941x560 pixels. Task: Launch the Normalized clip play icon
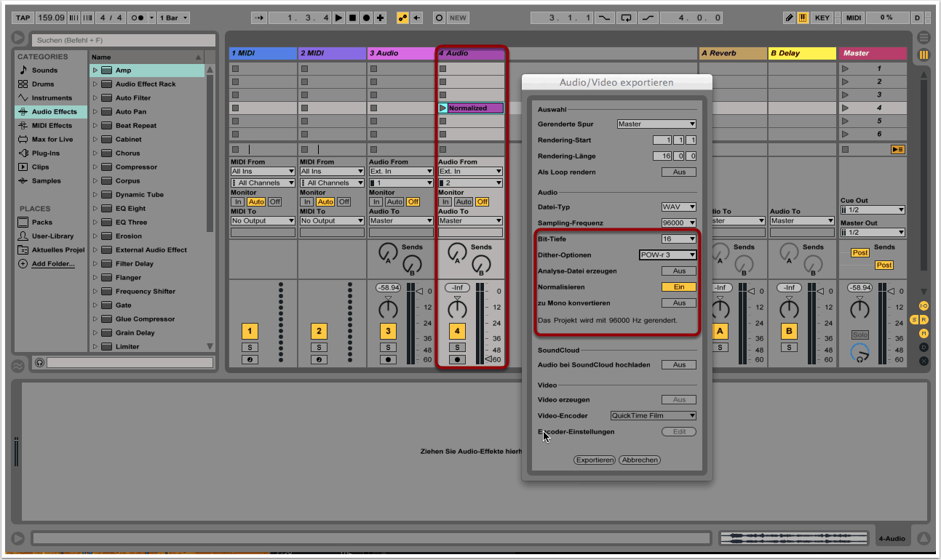click(x=443, y=108)
